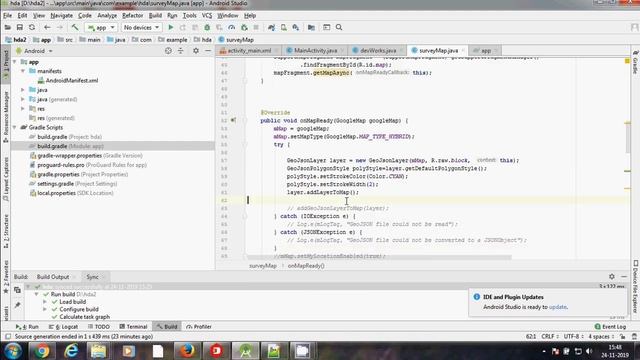Run app with the green play icon
The image size is (640, 360).
171,27
